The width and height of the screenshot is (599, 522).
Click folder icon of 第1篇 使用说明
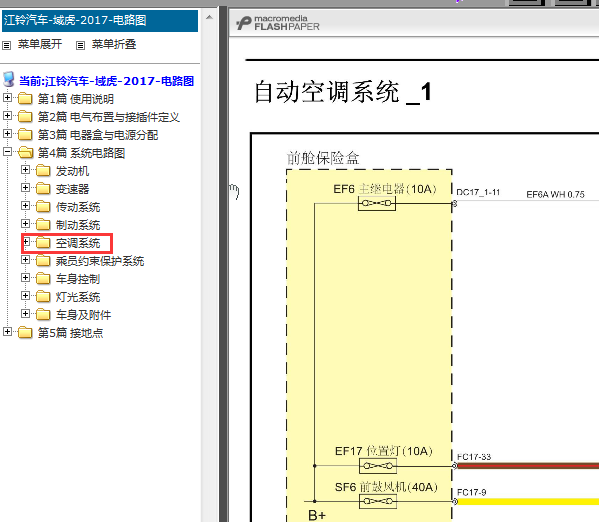(x=25, y=99)
